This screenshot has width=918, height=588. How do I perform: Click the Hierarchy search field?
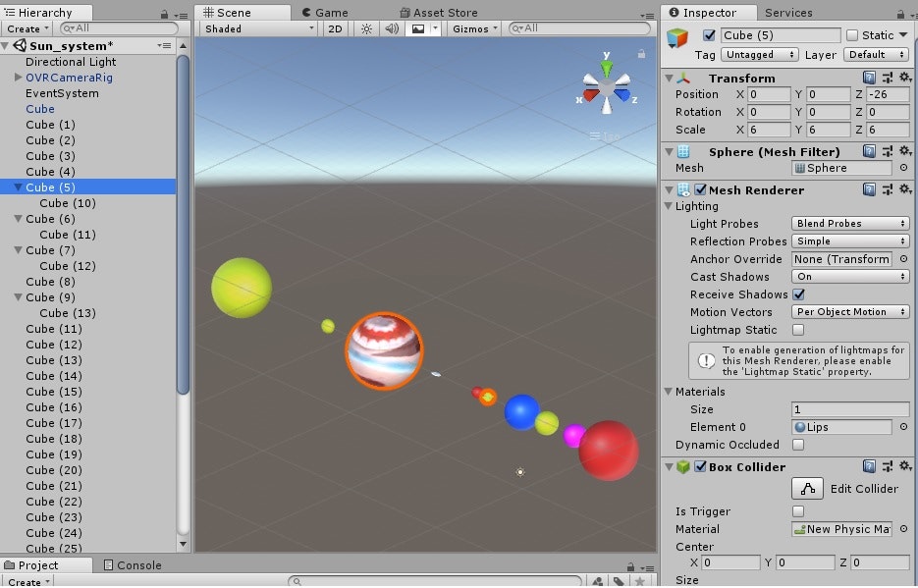click(x=119, y=28)
